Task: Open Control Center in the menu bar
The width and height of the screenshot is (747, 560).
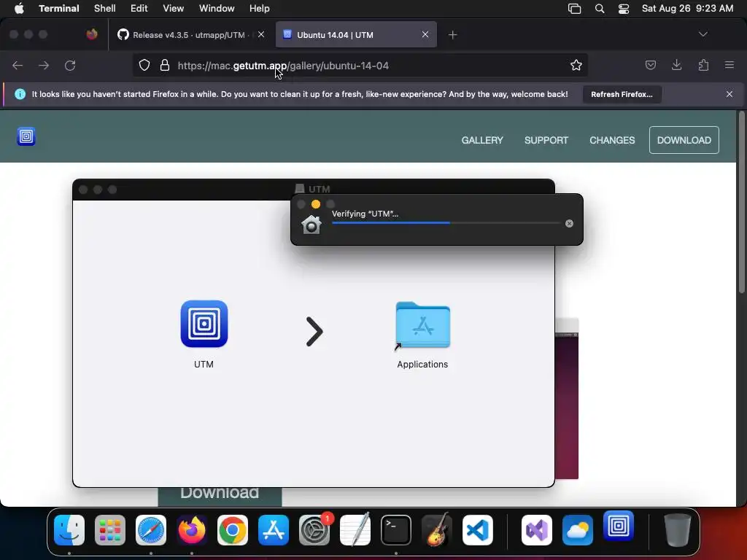Action: 624,9
